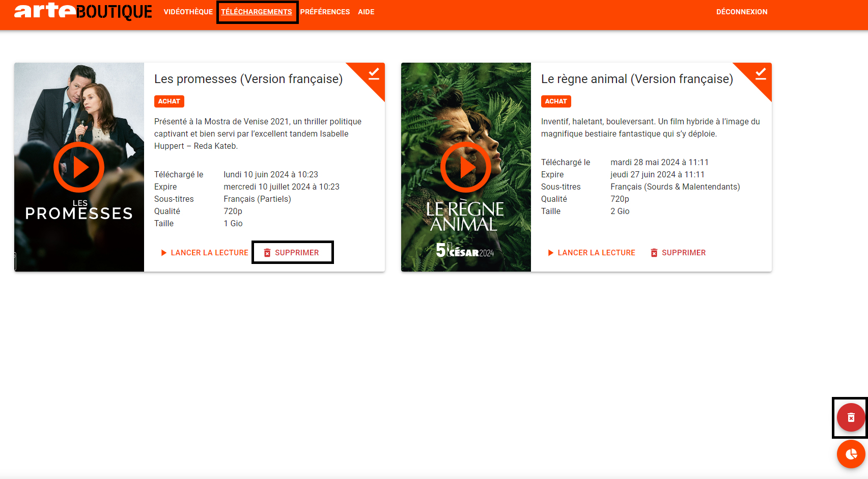868x479 pixels.
Task: Click download date mardi 28 mai 2024
Action: tap(659, 162)
